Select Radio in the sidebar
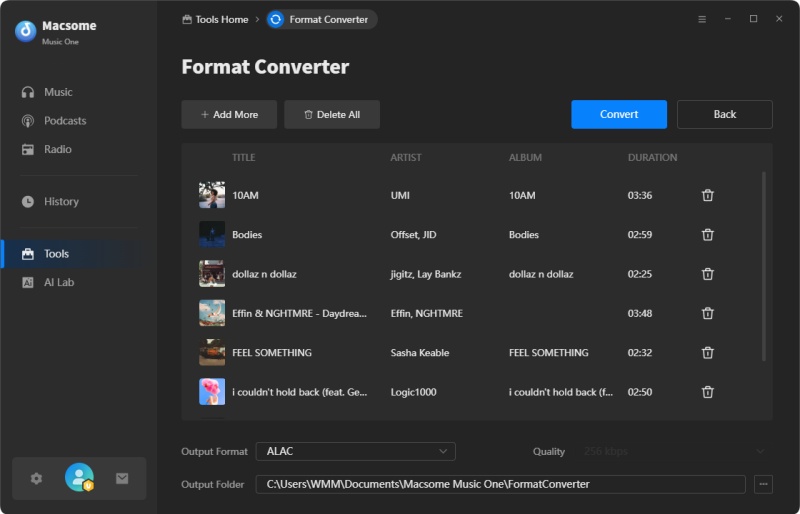This screenshot has width=800, height=514. click(x=58, y=150)
